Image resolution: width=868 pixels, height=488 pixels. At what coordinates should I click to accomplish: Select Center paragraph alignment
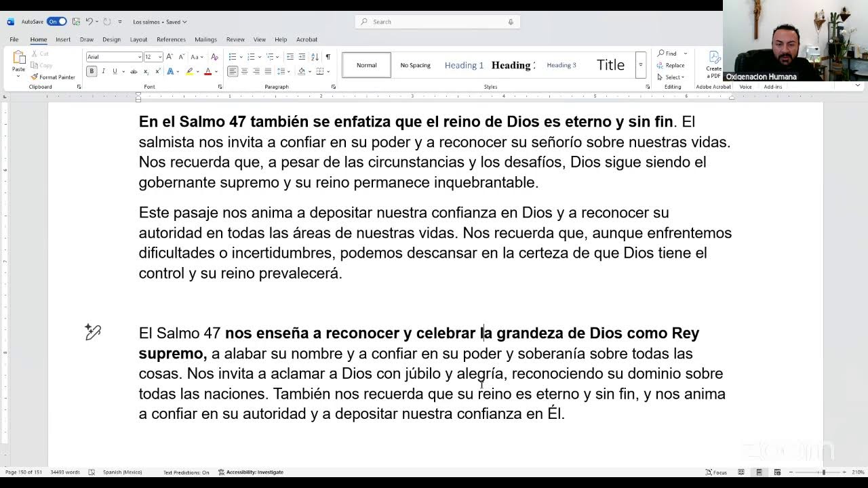coord(245,71)
